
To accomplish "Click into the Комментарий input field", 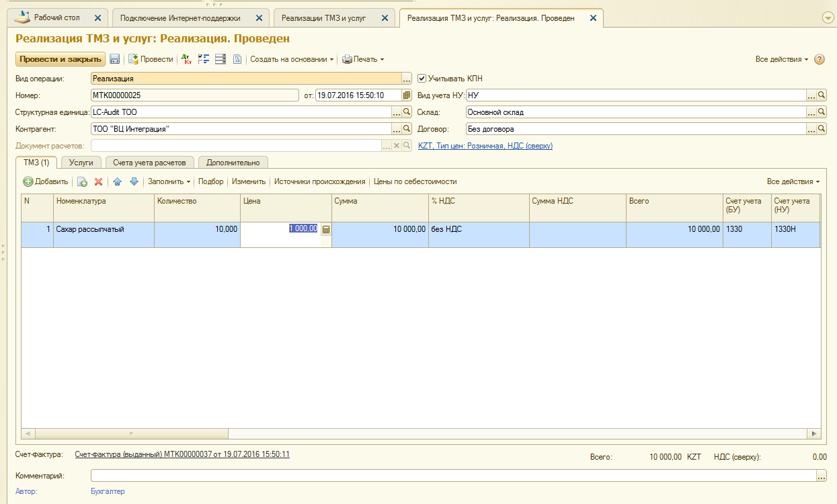I will click(x=453, y=476).
